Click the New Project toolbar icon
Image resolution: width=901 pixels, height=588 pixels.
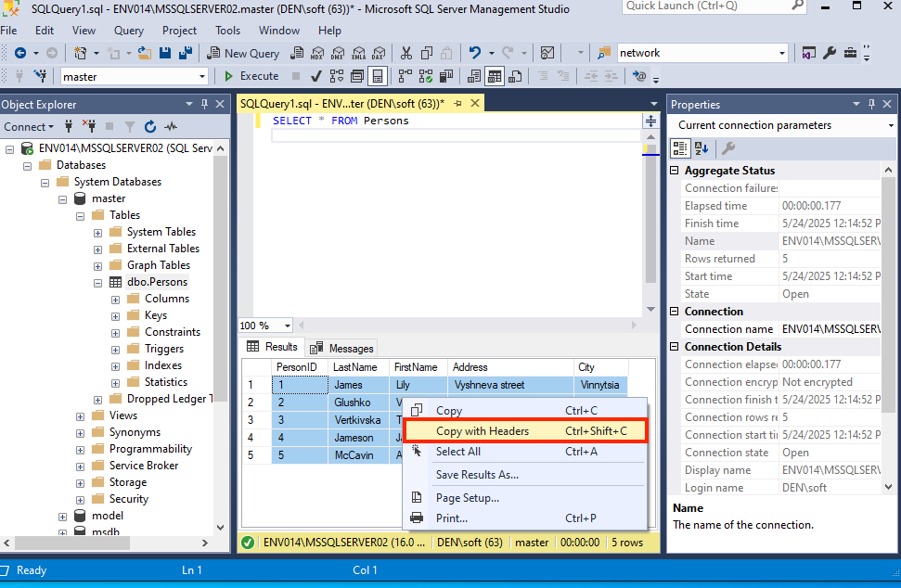tap(80, 53)
